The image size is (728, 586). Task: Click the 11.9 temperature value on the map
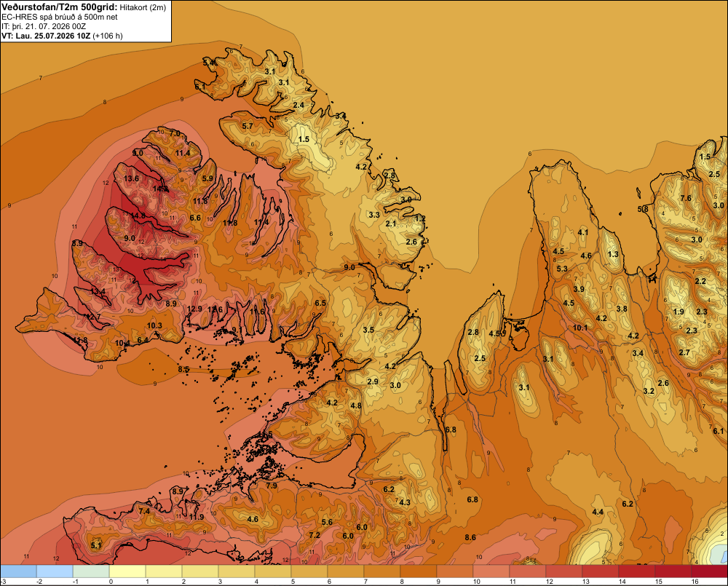click(197, 517)
